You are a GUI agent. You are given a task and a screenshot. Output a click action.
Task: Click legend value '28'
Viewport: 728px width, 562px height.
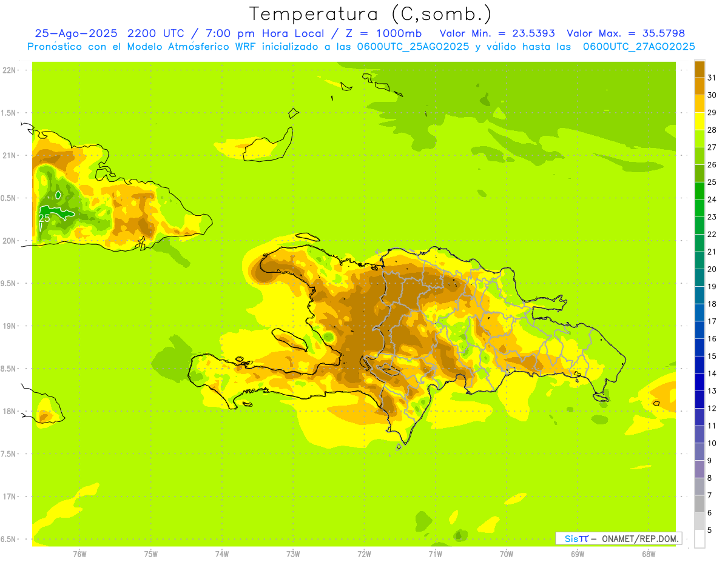click(712, 130)
